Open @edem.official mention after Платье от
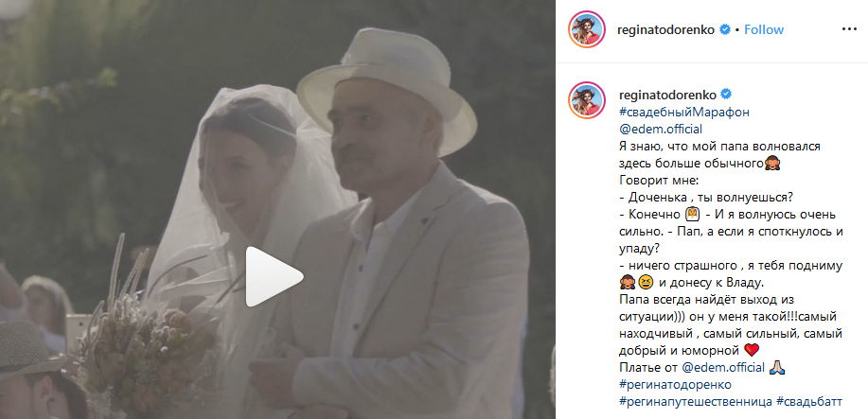Viewport: 868px width, 419px height. (x=722, y=368)
